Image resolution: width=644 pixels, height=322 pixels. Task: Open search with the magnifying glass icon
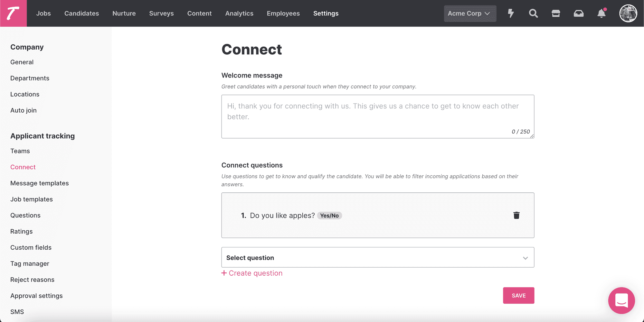point(533,13)
